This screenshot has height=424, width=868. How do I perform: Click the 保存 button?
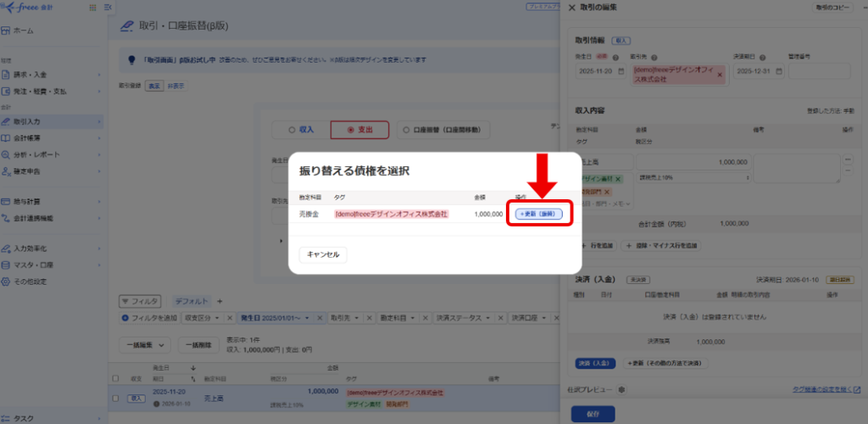593,414
